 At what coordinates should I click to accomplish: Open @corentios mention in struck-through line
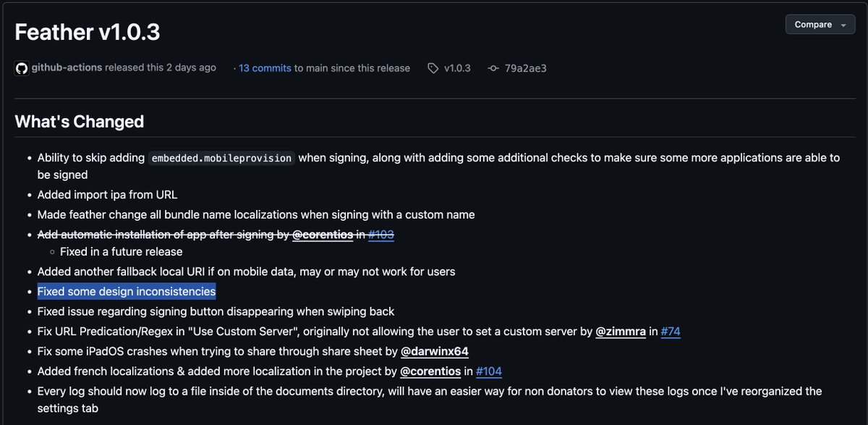click(x=322, y=235)
